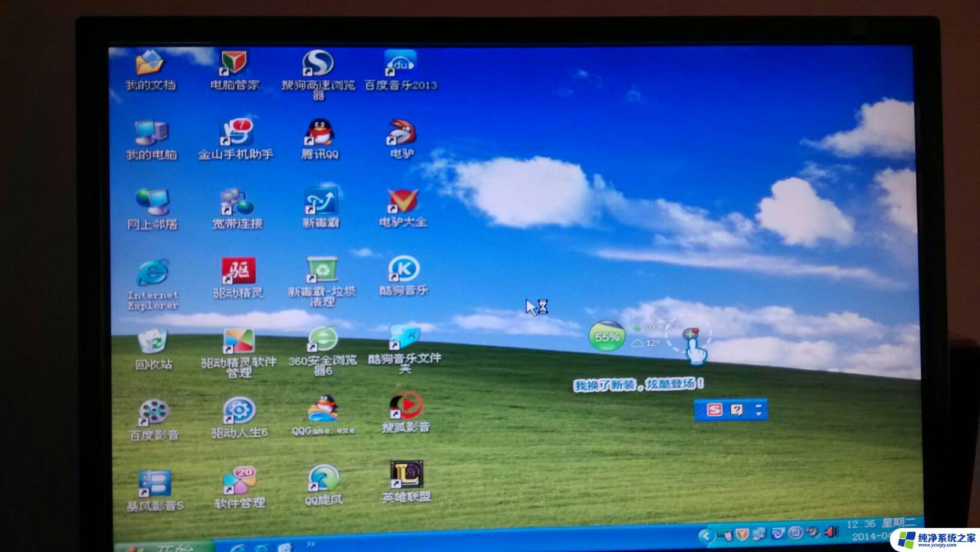Launch 搜狐影音 player shortcut
The height and width of the screenshot is (552, 980).
click(x=406, y=413)
